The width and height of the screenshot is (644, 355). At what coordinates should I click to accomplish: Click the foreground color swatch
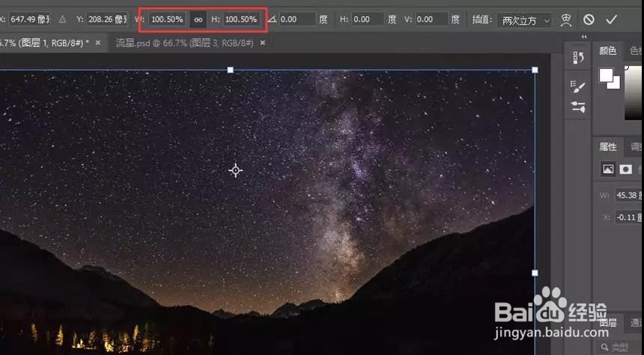point(607,76)
